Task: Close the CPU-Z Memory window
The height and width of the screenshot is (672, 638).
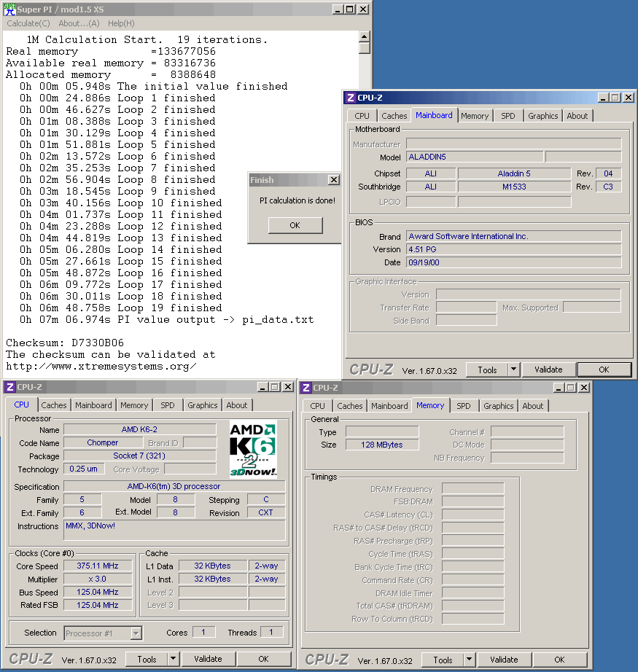Action: coord(584,388)
